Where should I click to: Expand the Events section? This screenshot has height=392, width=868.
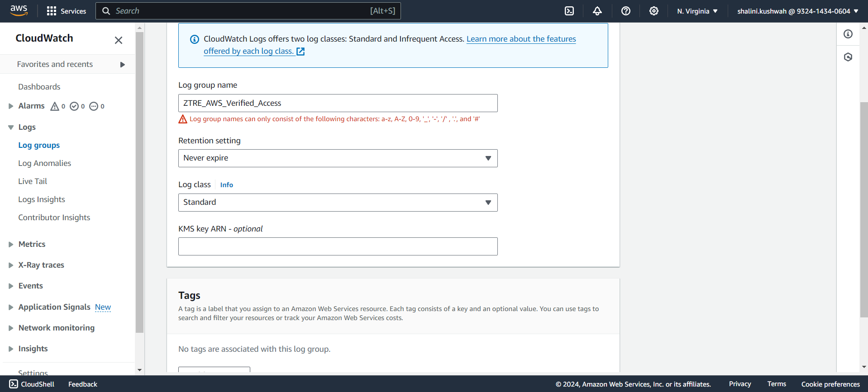point(11,286)
